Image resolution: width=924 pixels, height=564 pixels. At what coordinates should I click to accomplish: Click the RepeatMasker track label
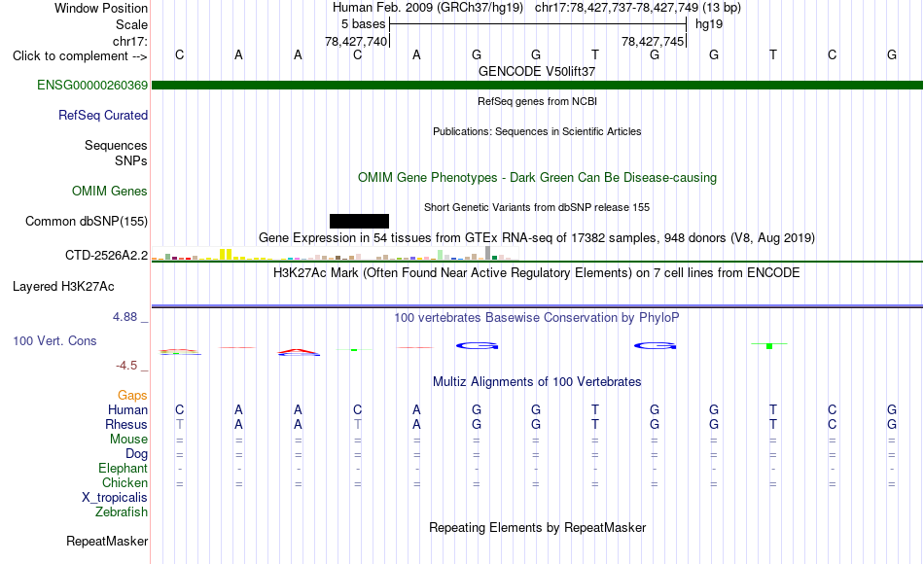click(107, 541)
